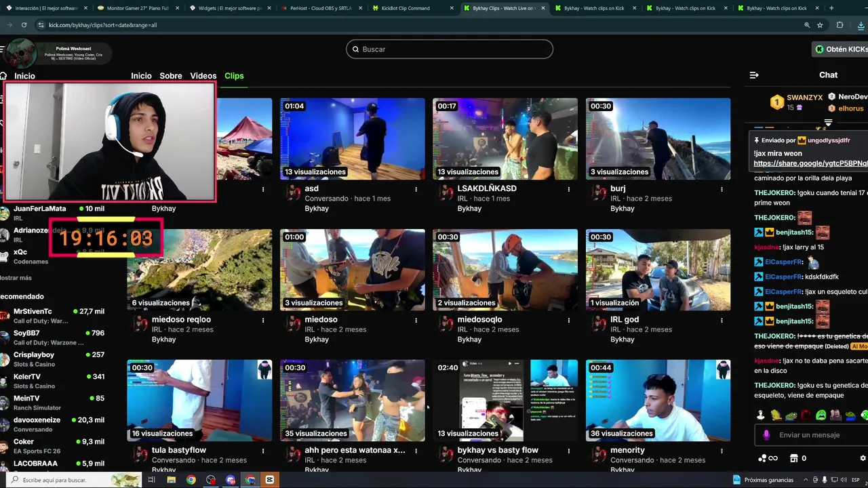Open the chat shop storefront icon

[793, 458]
